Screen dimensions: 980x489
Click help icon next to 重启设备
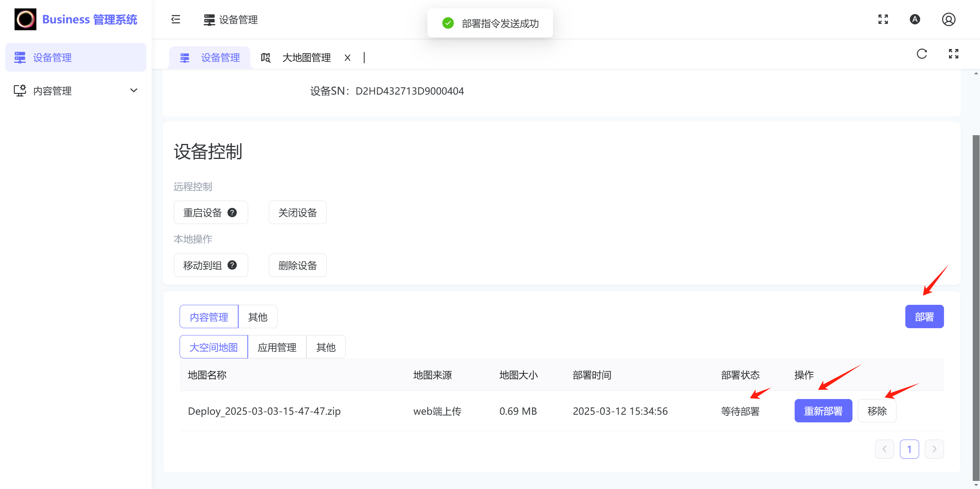pyautogui.click(x=232, y=213)
